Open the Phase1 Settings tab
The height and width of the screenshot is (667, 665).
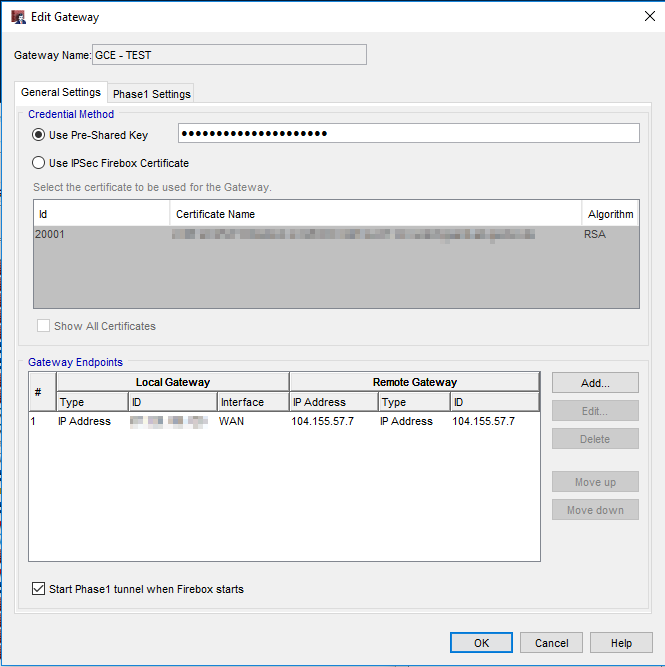pyautogui.click(x=151, y=94)
